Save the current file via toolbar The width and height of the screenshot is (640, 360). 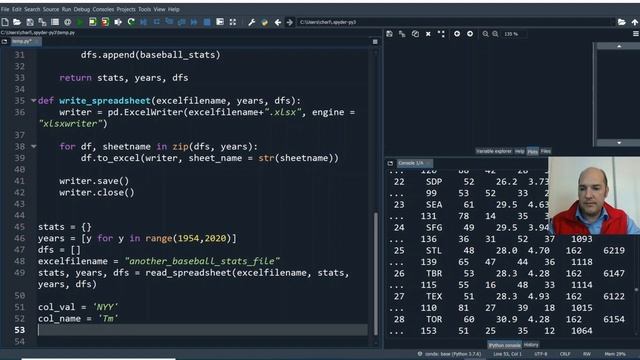coord(30,22)
